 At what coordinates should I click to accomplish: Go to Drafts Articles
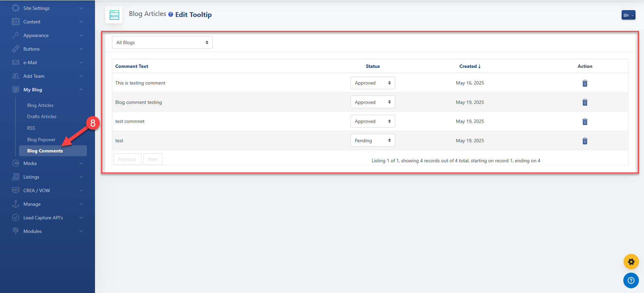[42, 116]
